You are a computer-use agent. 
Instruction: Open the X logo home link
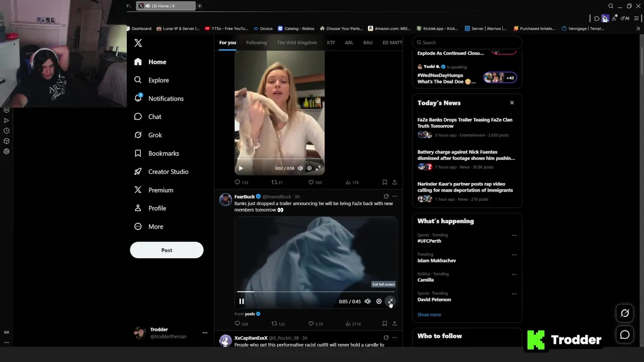click(138, 43)
